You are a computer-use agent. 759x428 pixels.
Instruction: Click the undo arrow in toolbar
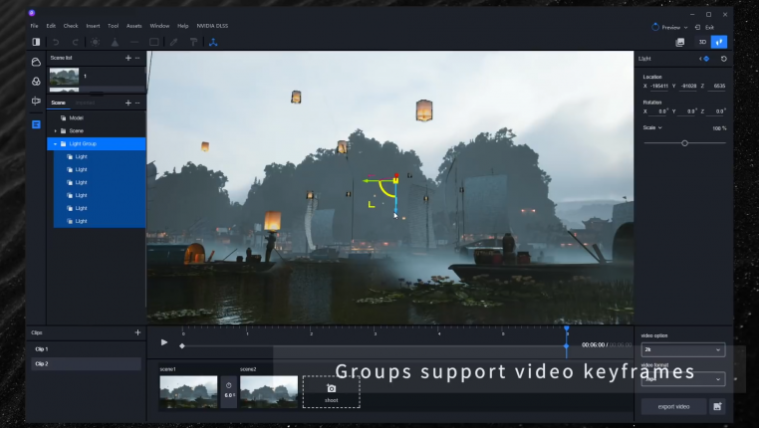(56, 43)
